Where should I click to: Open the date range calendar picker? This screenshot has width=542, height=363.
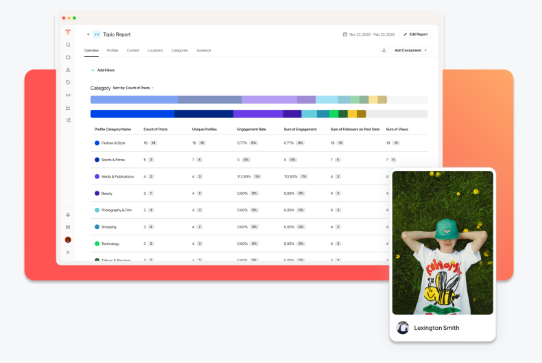coord(368,35)
